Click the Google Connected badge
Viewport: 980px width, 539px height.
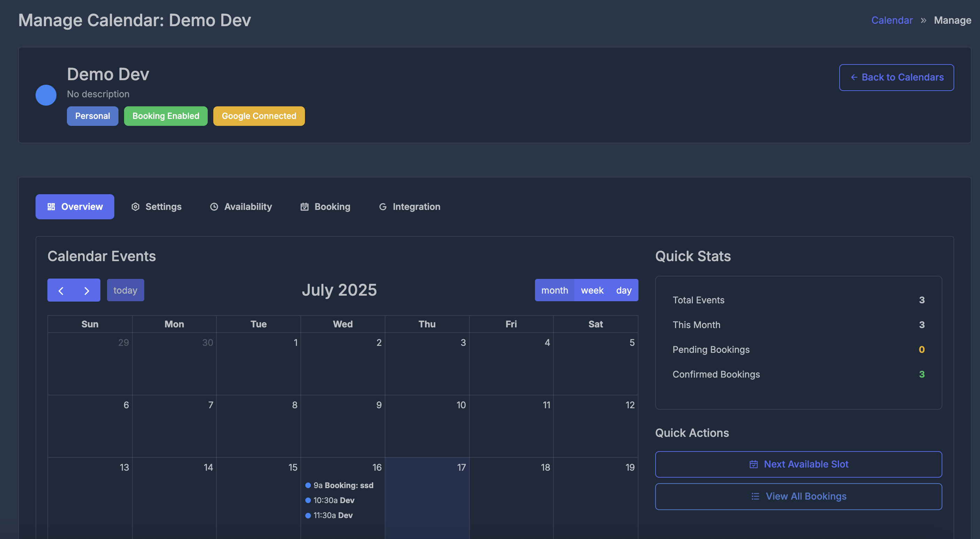tap(259, 116)
